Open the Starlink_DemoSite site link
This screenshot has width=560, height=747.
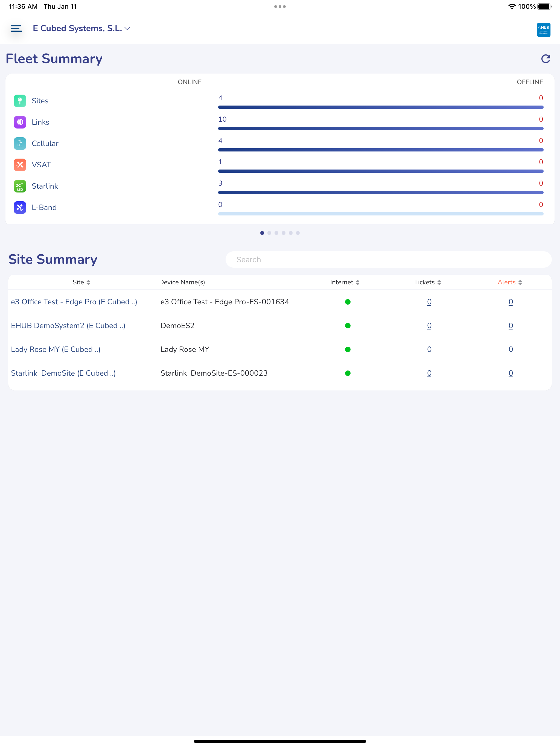pos(63,373)
